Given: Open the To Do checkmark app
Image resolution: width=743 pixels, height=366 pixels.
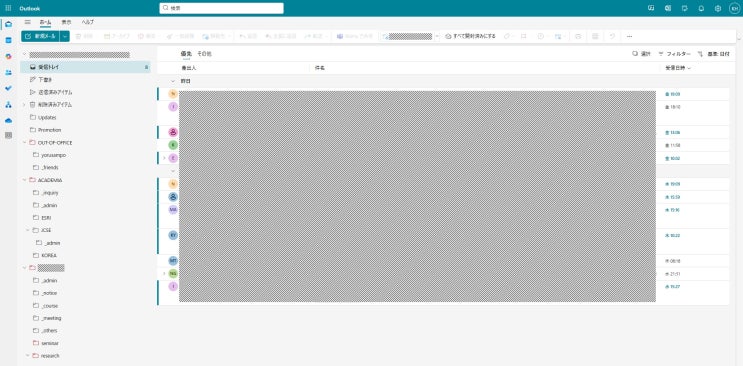Looking at the screenshot, I should [8, 89].
